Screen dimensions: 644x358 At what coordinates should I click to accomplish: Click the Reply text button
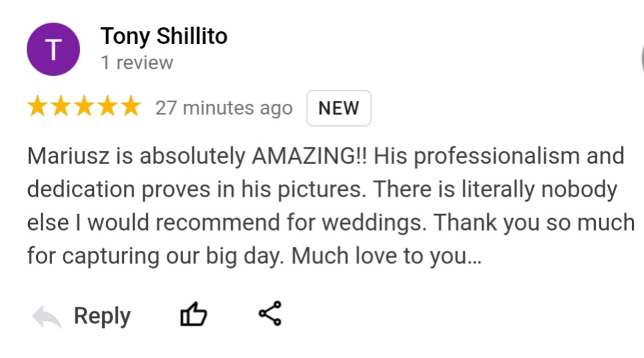pos(102,316)
